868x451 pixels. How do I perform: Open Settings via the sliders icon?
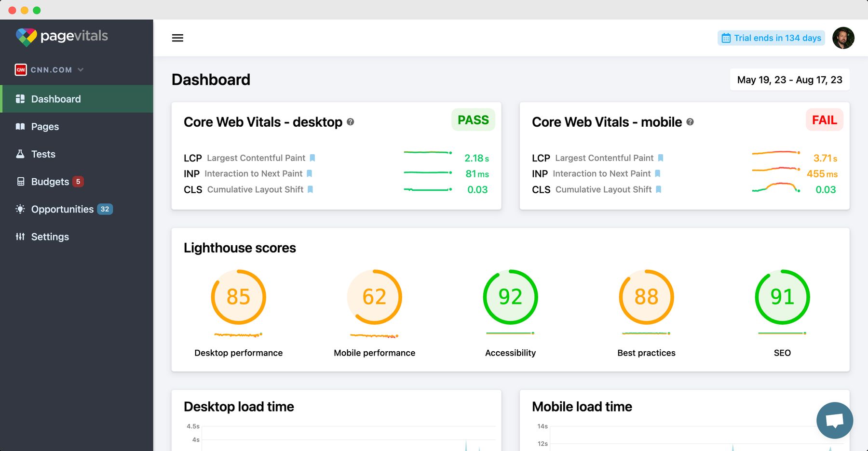20,237
